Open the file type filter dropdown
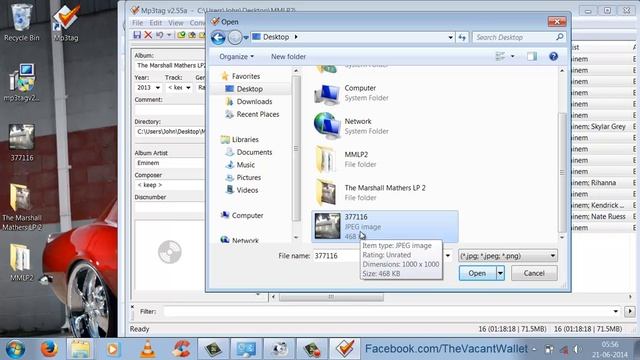640x360 pixels. (x=507, y=256)
